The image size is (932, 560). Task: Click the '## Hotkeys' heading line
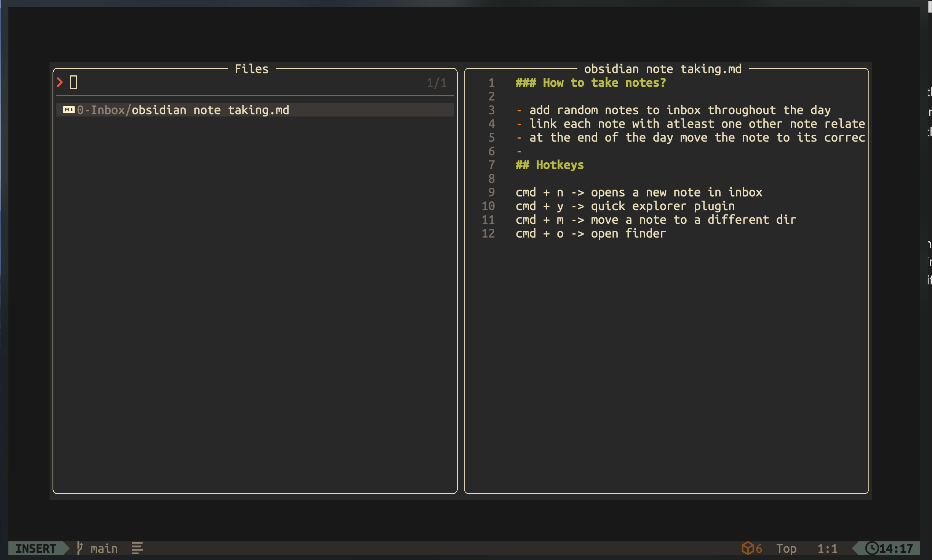tap(550, 165)
